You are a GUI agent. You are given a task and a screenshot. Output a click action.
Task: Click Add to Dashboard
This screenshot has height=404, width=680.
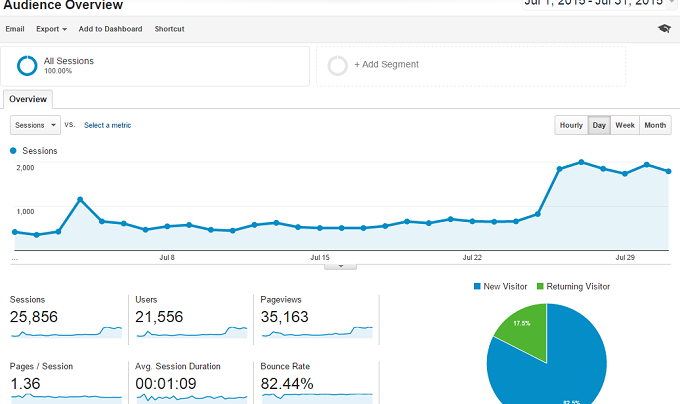pyautogui.click(x=110, y=29)
